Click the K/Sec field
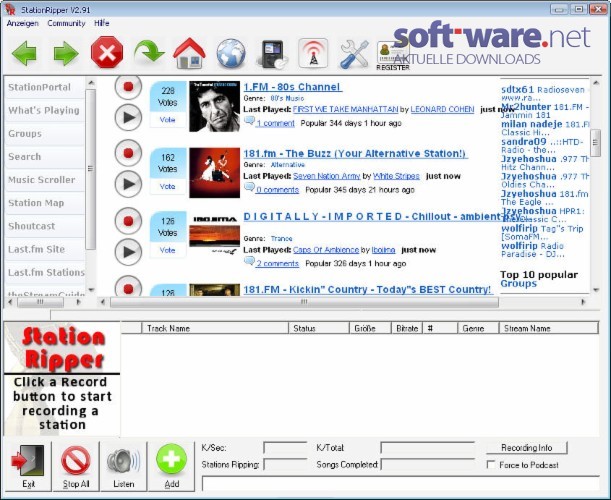This screenshot has height=500, width=611. [x=285, y=448]
